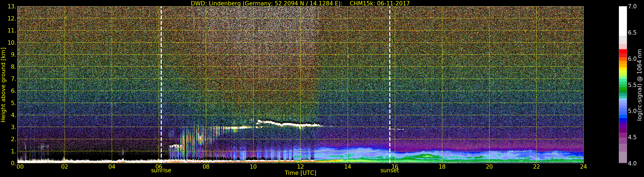644x177 pixels.
Task: Click the '7.0' colorbar tick value
Action: point(632,6)
